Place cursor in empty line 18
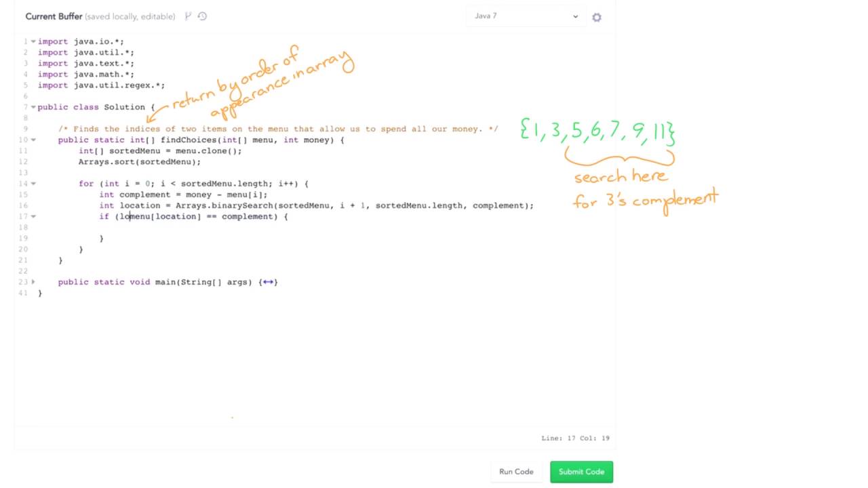Viewport: 868px width, 488px height. (x=325, y=227)
